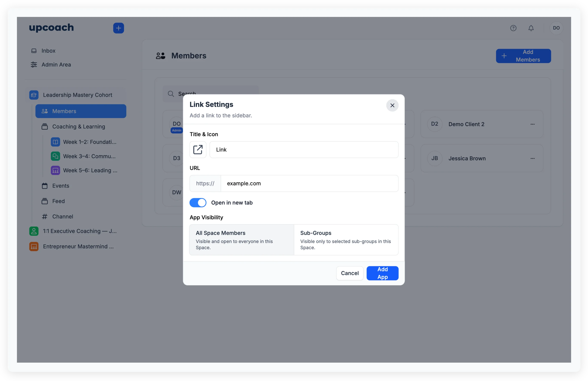Click the Channel hash icon

[45, 216]
